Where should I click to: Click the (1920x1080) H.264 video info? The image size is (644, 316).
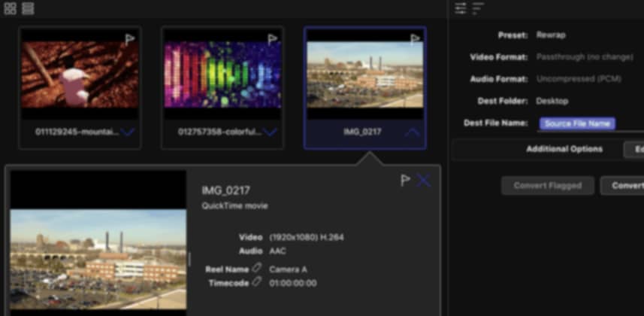pyautogui.click(x=307, y=238)
